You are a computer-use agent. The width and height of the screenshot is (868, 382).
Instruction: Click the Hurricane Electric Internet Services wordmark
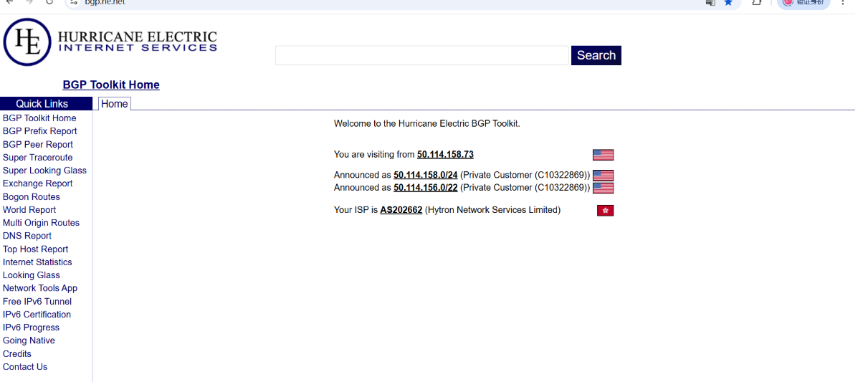[x=137, y=42]
